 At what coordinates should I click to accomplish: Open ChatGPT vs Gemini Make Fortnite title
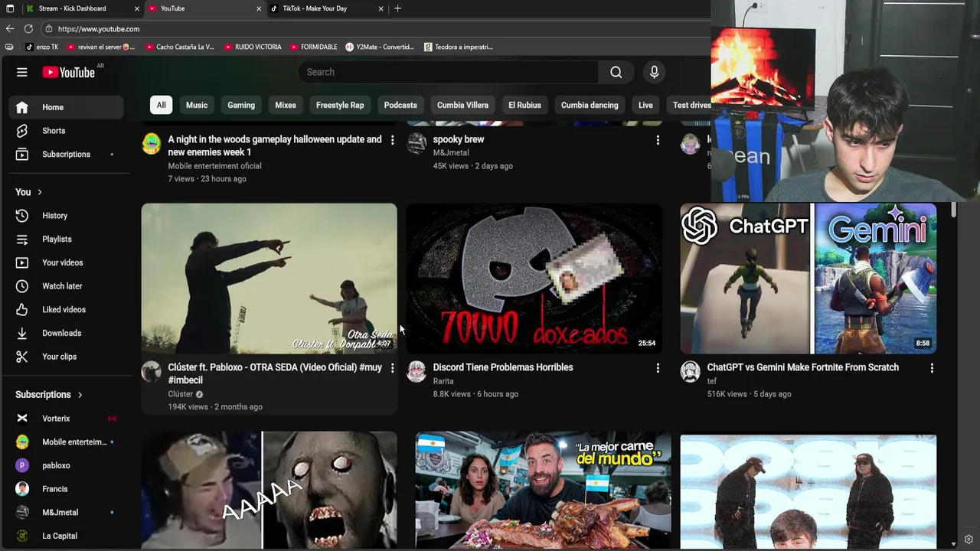tap(803, 367)
